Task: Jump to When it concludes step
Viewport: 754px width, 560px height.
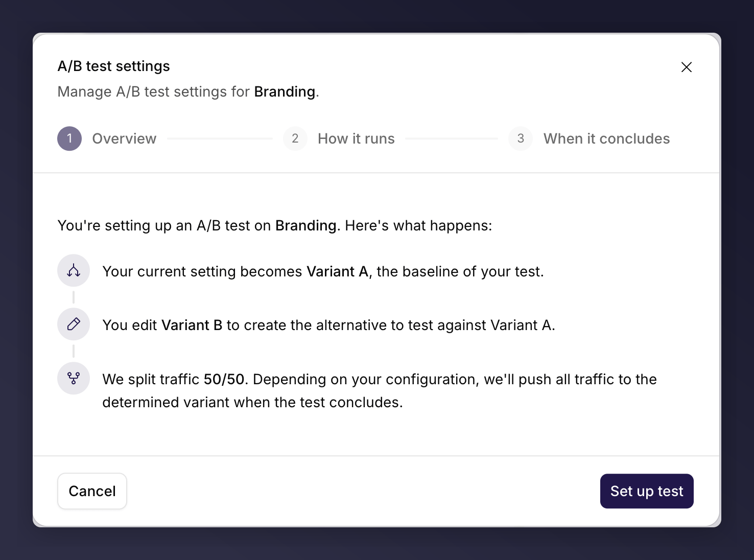Action: (606, 138)
